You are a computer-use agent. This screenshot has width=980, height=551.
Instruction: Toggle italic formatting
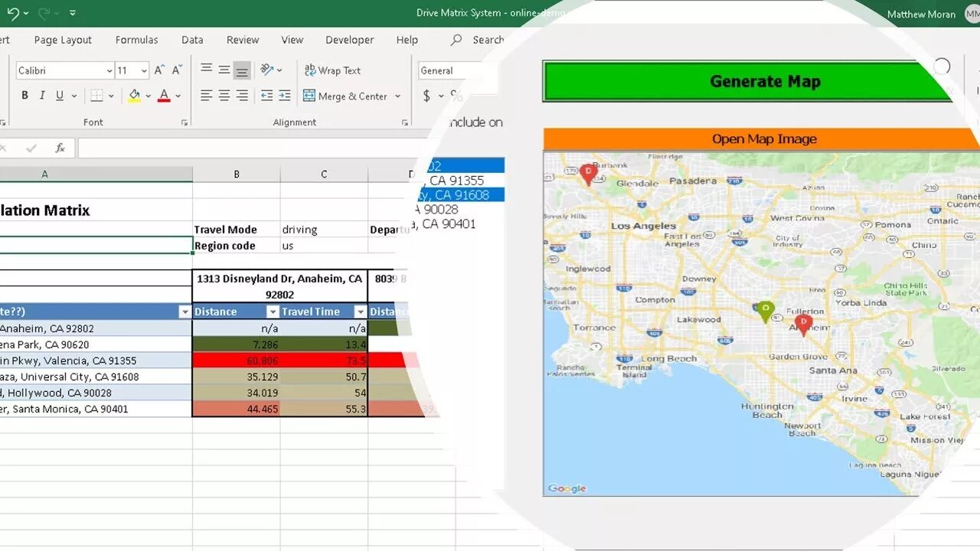click(x=42, y=96)
